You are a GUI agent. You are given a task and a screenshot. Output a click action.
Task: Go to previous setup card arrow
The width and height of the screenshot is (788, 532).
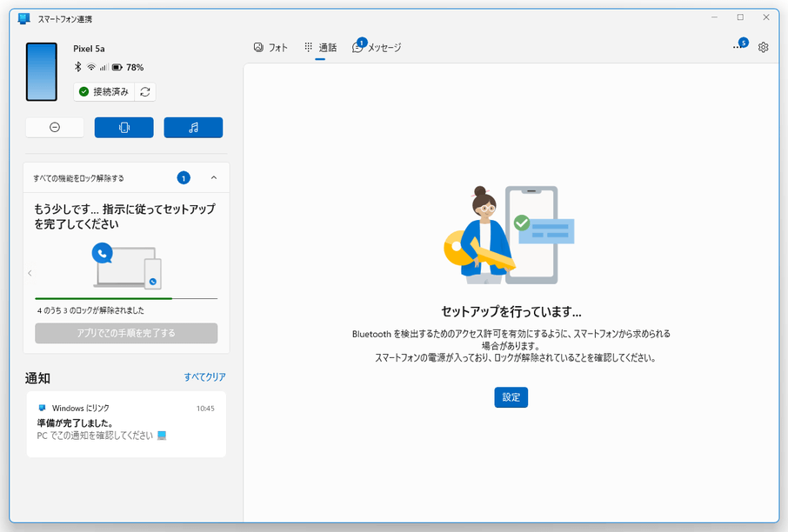click(30, 273)
